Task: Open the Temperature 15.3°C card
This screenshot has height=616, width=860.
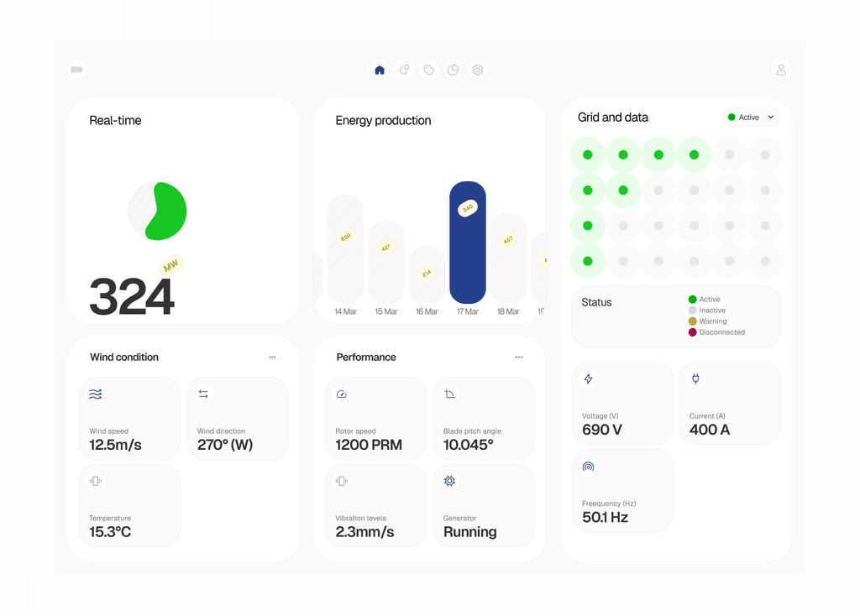Action: coord(129,505)
